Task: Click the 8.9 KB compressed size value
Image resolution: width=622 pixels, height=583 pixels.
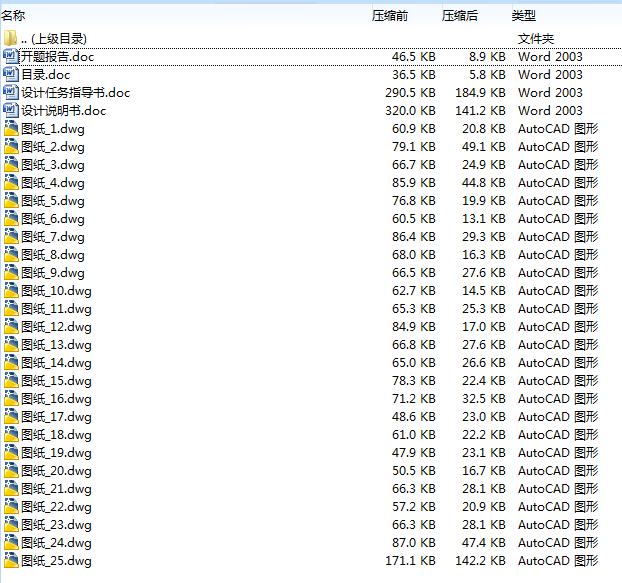Action: coord(487,57)
